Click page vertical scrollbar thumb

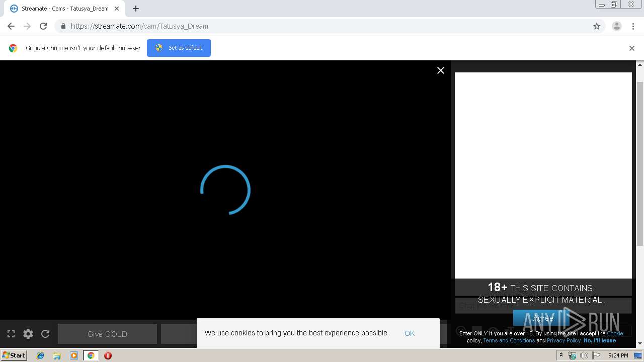pyautogui.click(x=640, y=163)
